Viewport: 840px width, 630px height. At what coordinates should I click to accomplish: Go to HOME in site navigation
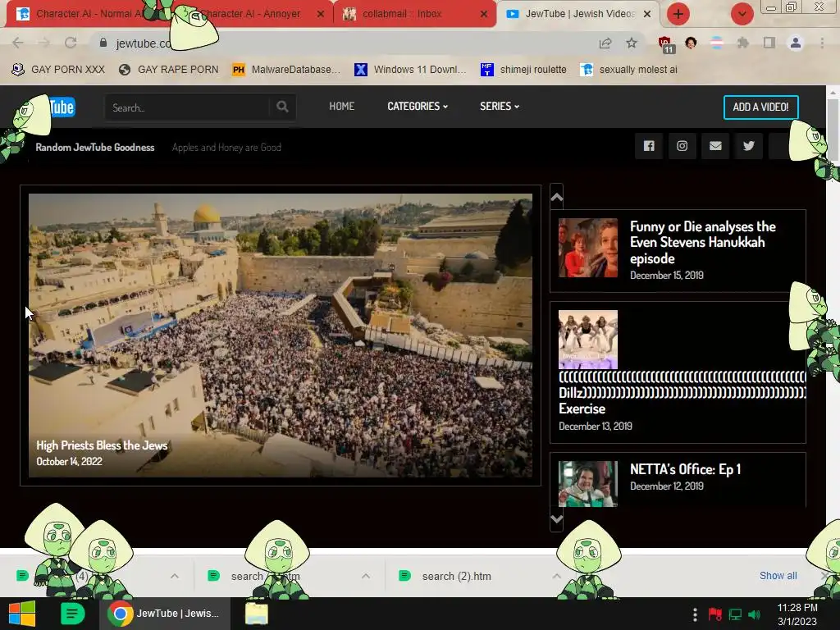tap(342, 106)
